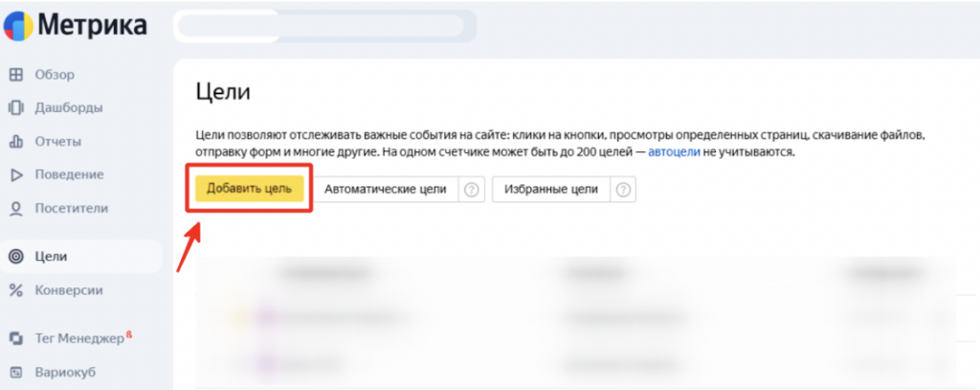The width and height of the screenshot is (980, 390).
Task: Click the Посетители person icon
Action: coord(16,209)
